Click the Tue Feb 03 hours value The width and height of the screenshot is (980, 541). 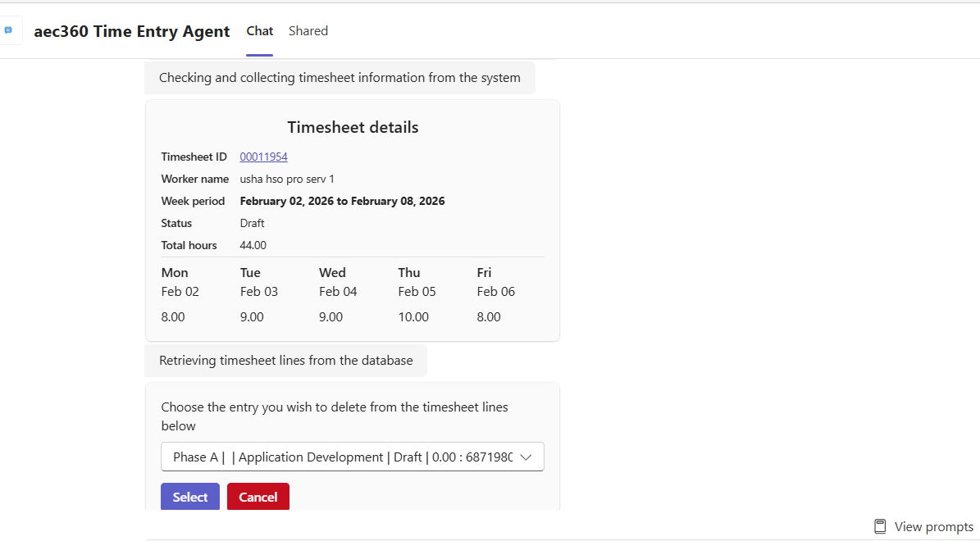(252, 316)
